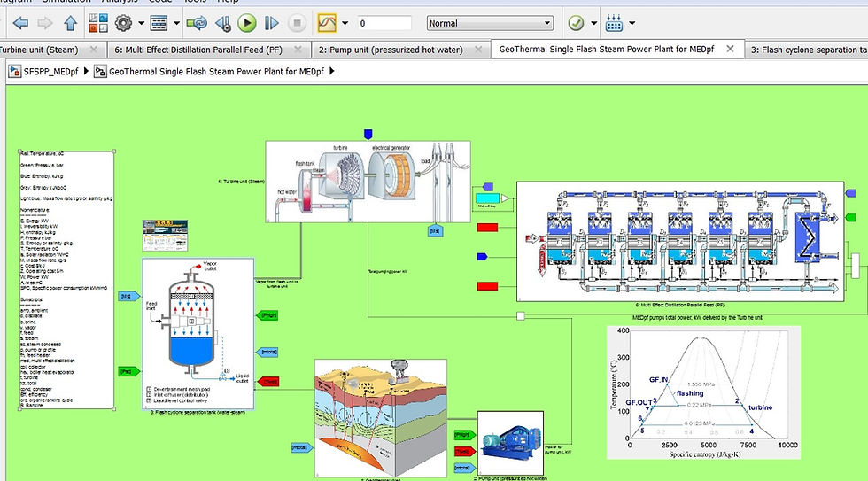Select the blue tag between the red blocks

click(482, 257)
